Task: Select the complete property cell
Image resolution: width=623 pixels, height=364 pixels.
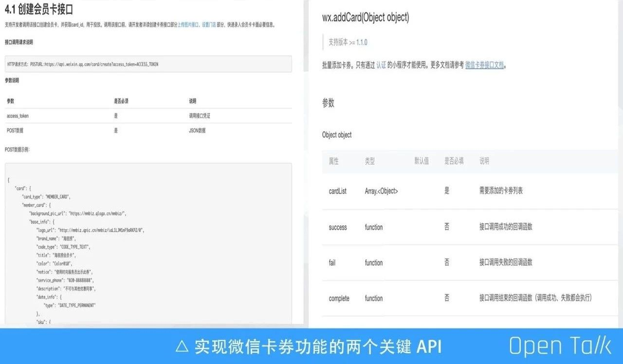Action: pos(339,298)
